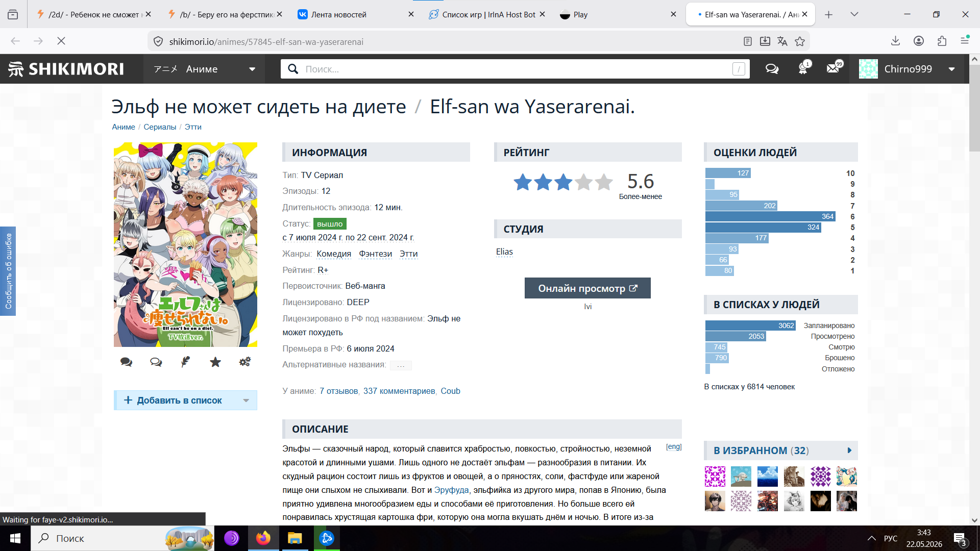The height and width of the screenshot is (551, 980).
Task: Click the quill write-review icon under the poster
Action: 185,362
